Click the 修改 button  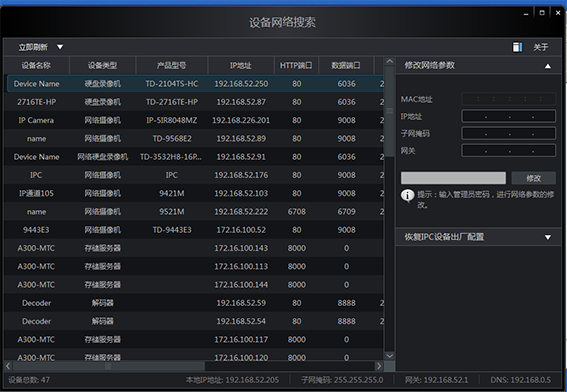pyautogui.click(x=533, y=178)
